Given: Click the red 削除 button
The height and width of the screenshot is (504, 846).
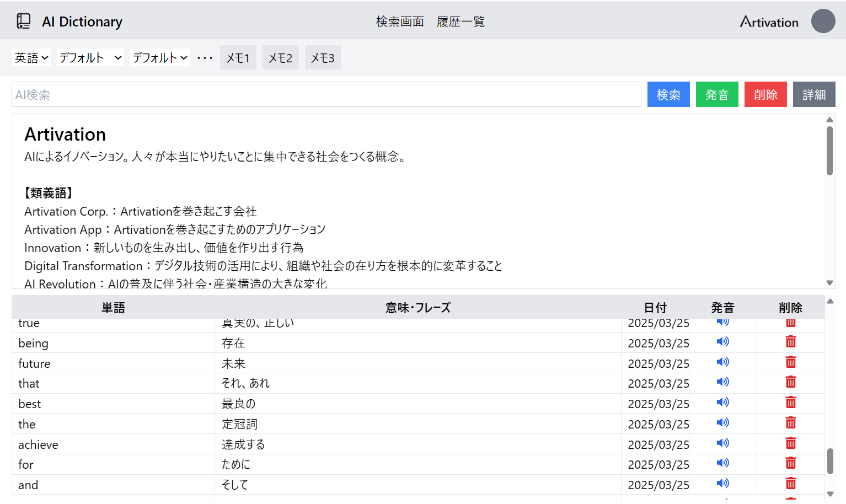Looking at the screenshot, I should [x=765, y=94].
